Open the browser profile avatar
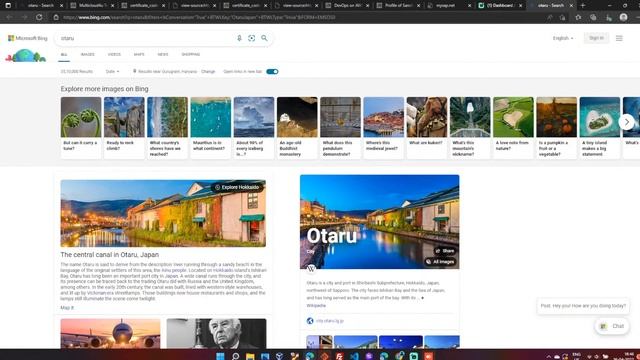Screen dimensions: 640x360 (623, 17)
